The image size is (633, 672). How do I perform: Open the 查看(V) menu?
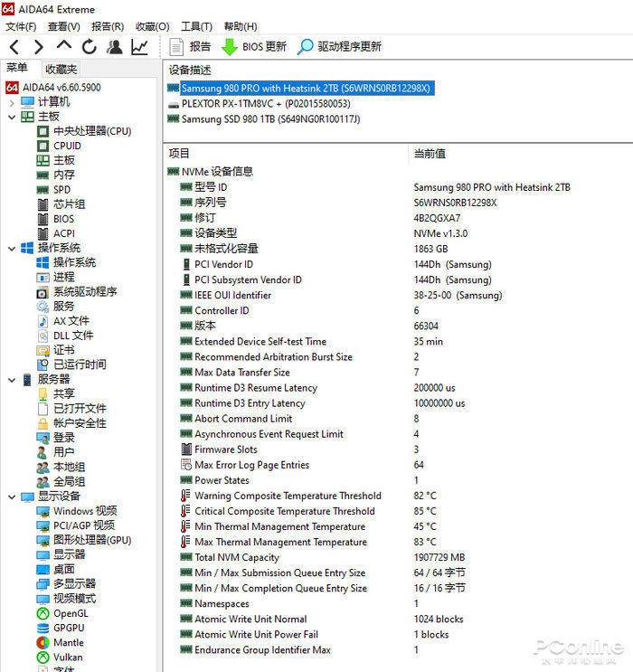pyautogui.click(x=64, y=26)
